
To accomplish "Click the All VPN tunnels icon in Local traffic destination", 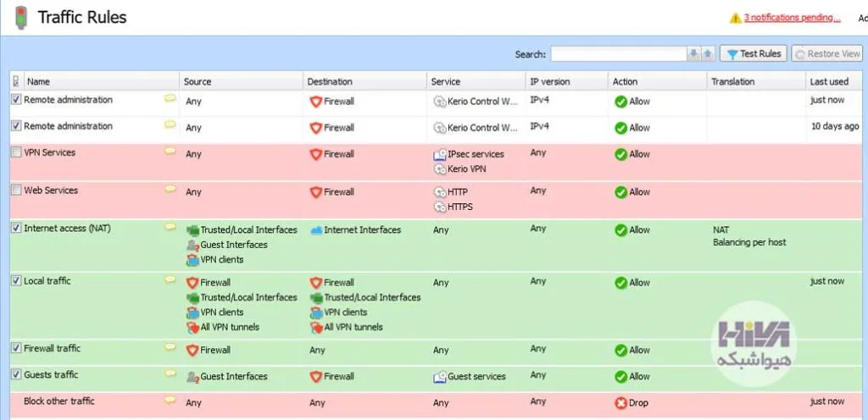I will (316, 327).
